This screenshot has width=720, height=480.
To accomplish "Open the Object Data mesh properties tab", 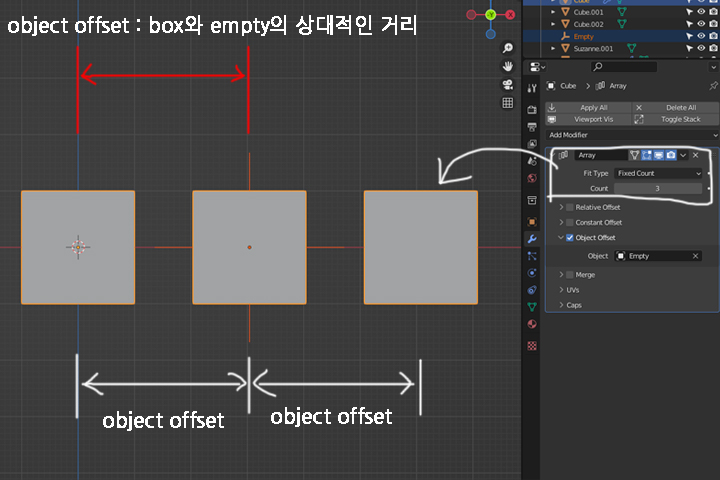I will 532,307.
